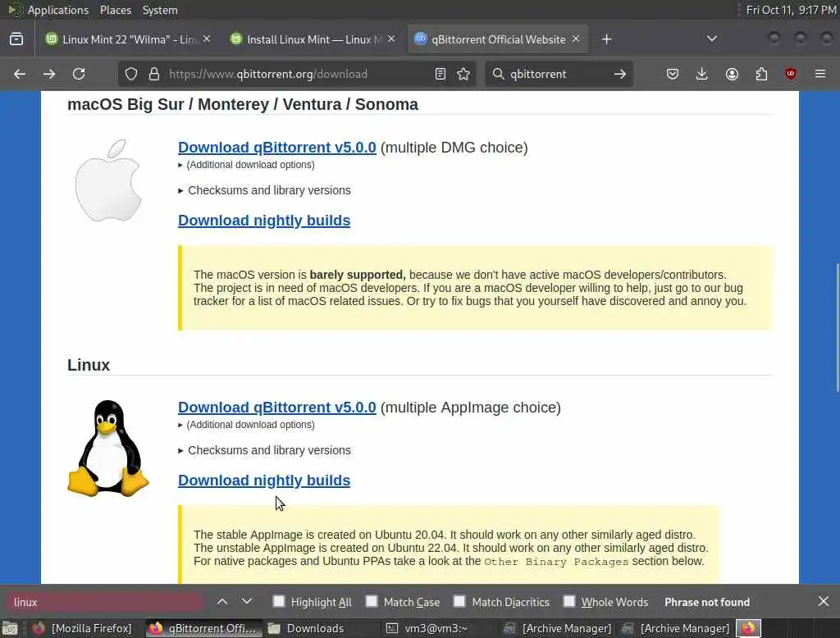840x638 pixels.
Task: Show site security padlock details
Action: tap(154, 74)
